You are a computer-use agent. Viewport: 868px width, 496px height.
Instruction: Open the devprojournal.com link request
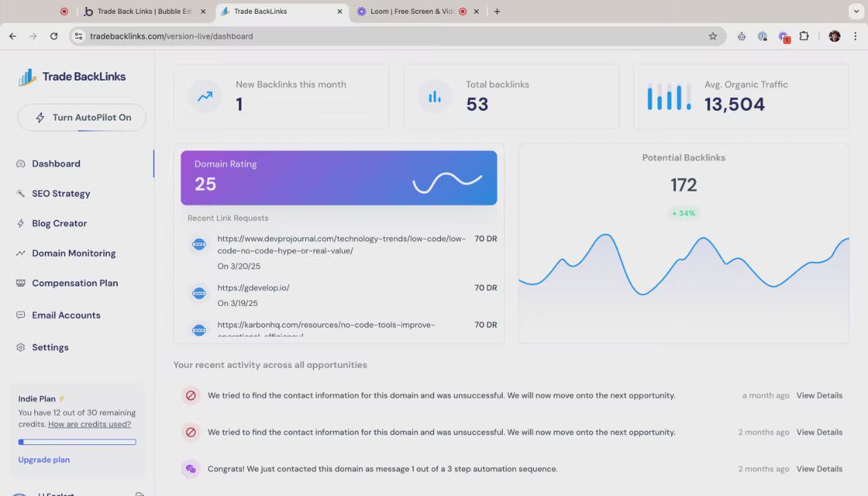(x=342, y=245)
